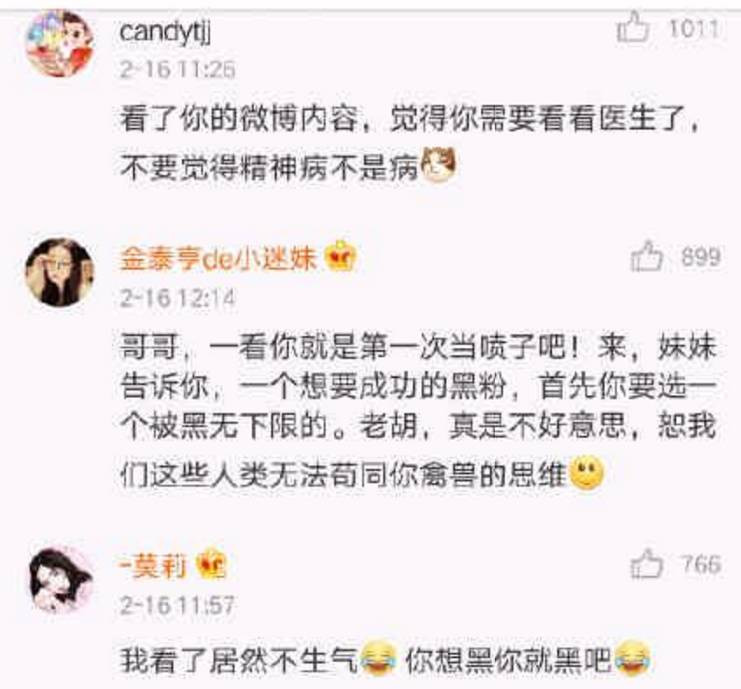Click timestamp 2-16 11:25 under candytjj
This screenshot has width=741, height=689.
177,70
